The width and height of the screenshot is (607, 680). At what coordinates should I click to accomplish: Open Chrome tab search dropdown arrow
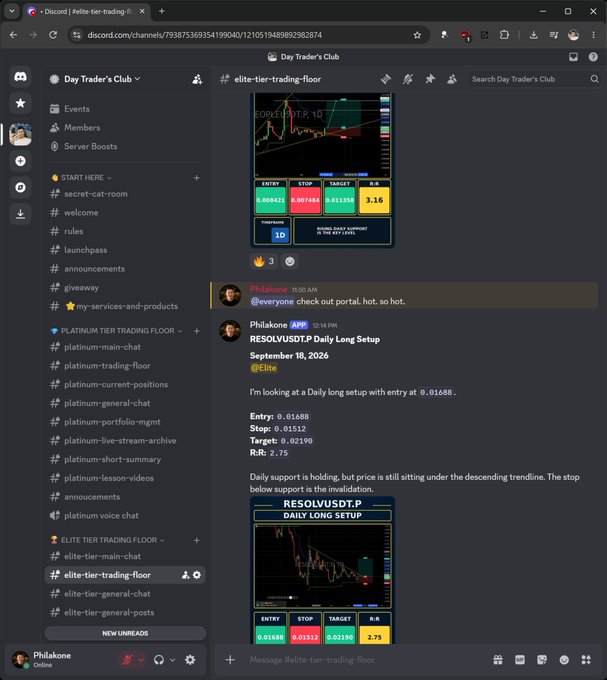(x=12, y=11)
